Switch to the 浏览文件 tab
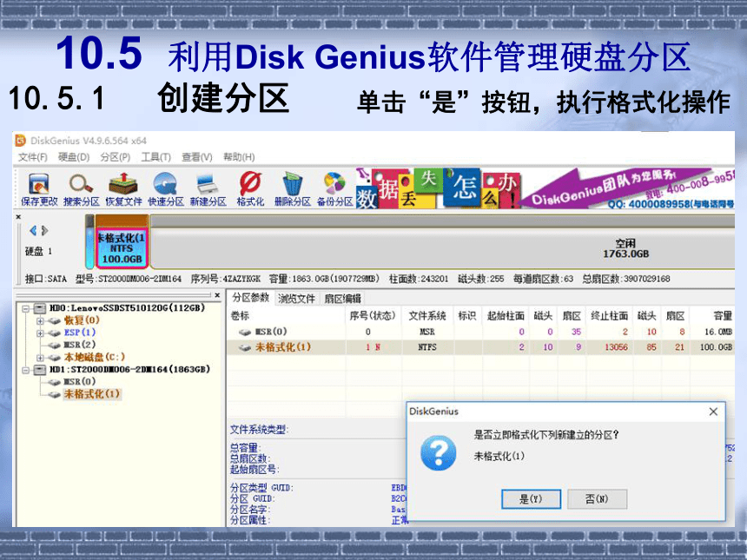Screen dimensions: 747x560 [x=296, y=299]
